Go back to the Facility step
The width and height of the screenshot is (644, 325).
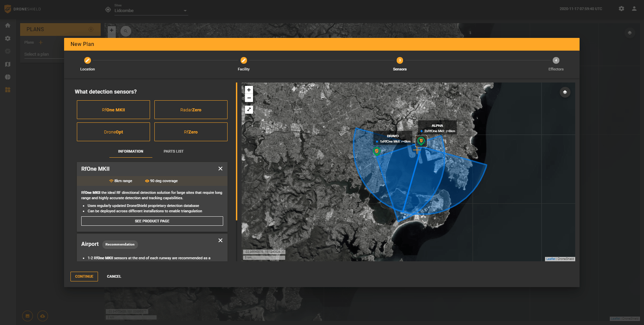click(244, 61)
